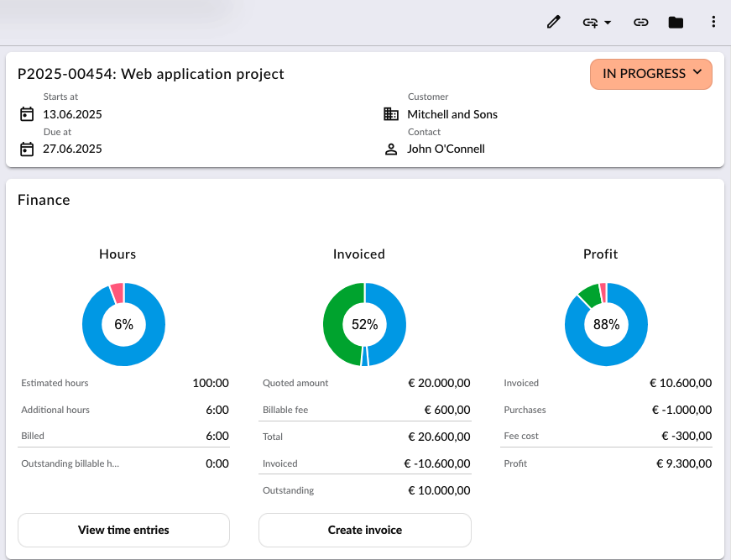Click the customer building icon
This screenshot has width=731, height=560.
pyautogui.click(x=390, y=114)
